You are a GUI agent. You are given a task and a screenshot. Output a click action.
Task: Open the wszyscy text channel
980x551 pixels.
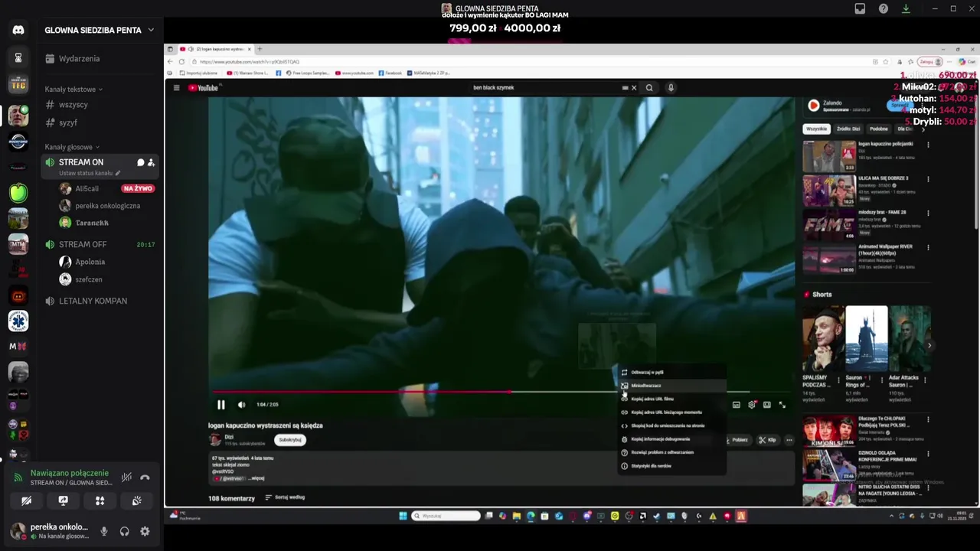[x=100, y=105]
